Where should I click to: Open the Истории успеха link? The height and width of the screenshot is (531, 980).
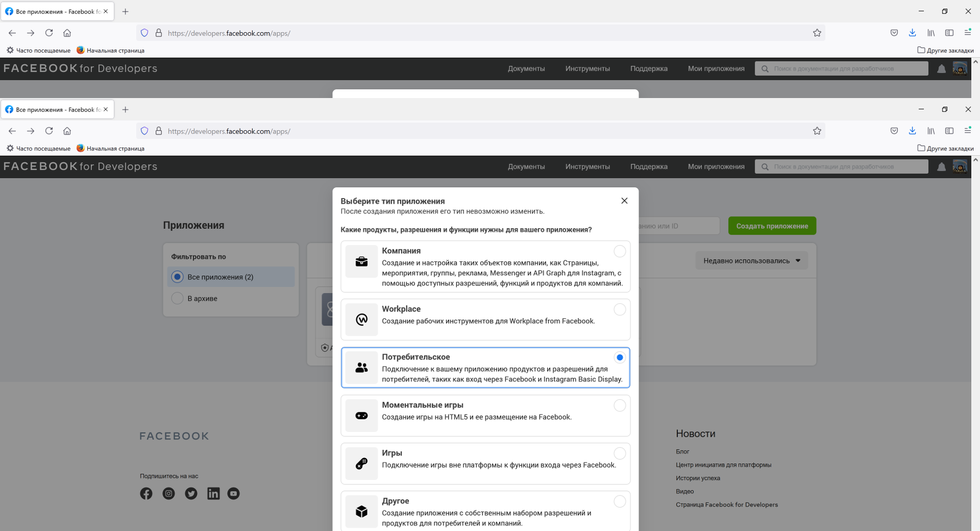tap(697, 478)
